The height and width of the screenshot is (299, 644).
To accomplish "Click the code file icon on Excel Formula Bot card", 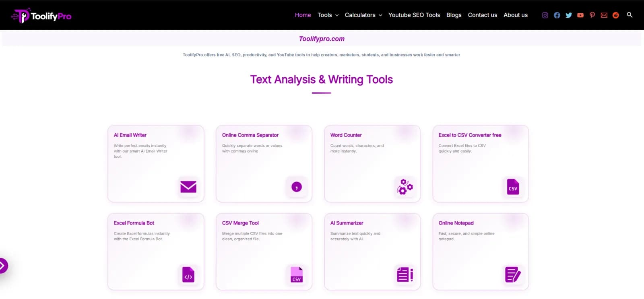I will tap(188, 274).
